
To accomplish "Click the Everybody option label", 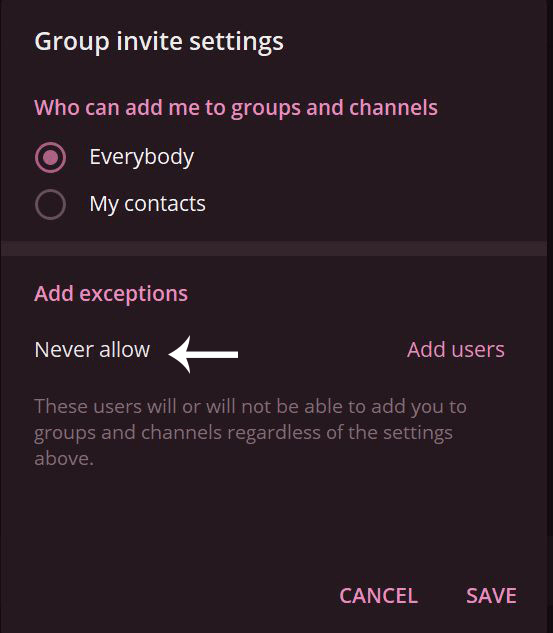I will pyautogui.click(x=142, y=157).
